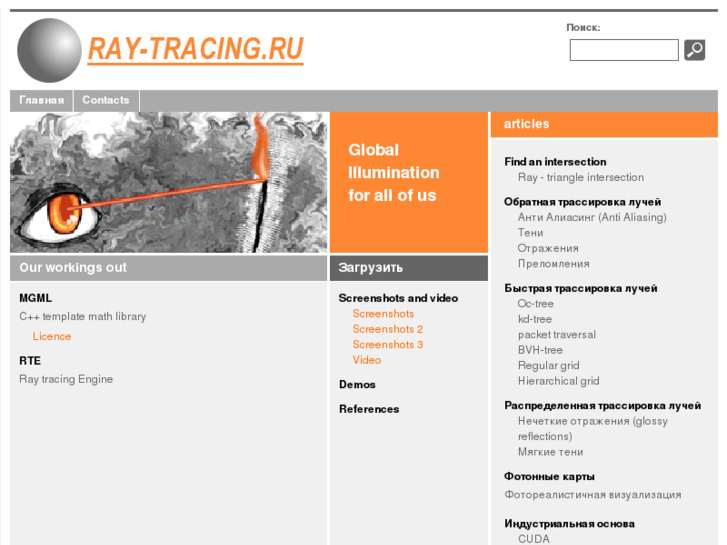Open the Regular grid article
Screen dimensions: 727x545
548,365
